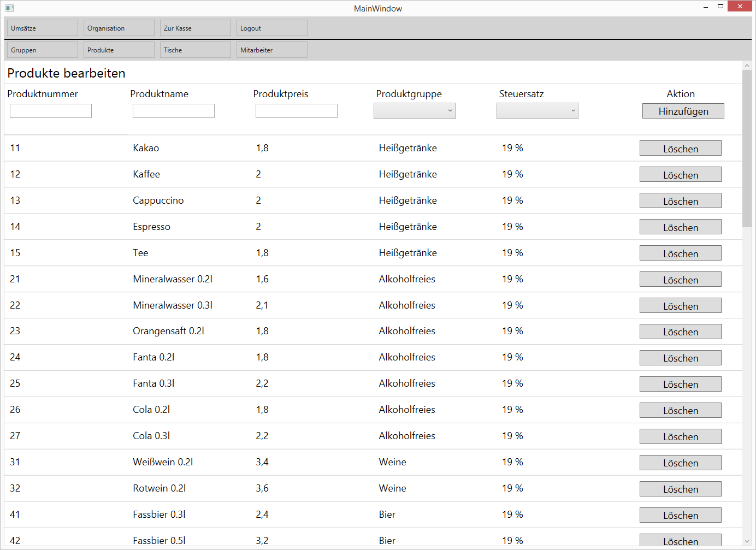This screenshot has width=756, height=550.
Task: Expand the Produktgruppe dropdown
Action: 414,111
